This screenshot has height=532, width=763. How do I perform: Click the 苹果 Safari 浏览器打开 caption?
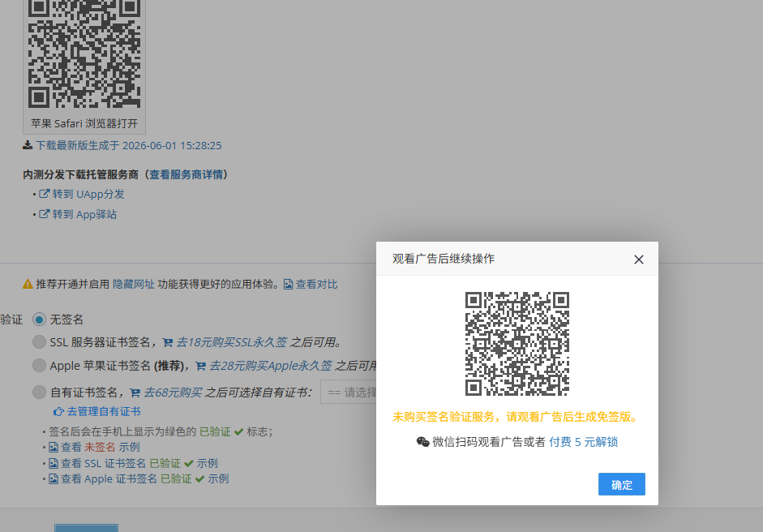[x=84, y=123]
